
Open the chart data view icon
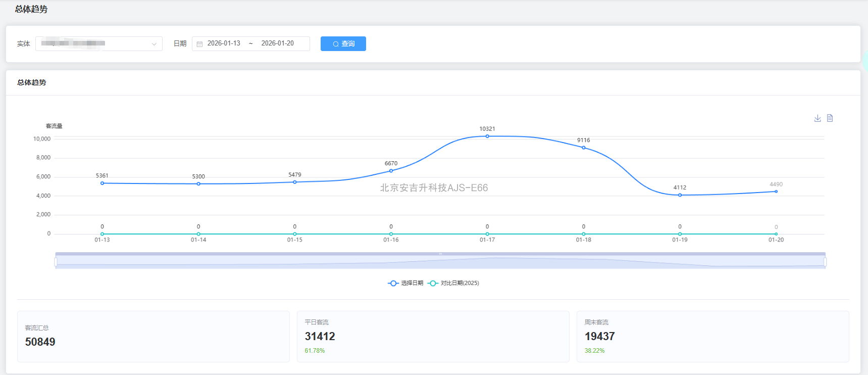(830, 118)
